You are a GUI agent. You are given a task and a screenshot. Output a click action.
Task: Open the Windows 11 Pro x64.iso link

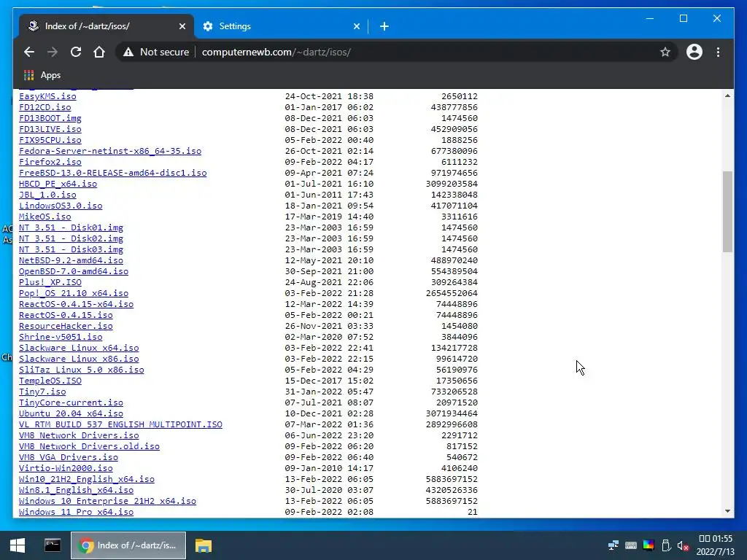click(x=76, y=513)
